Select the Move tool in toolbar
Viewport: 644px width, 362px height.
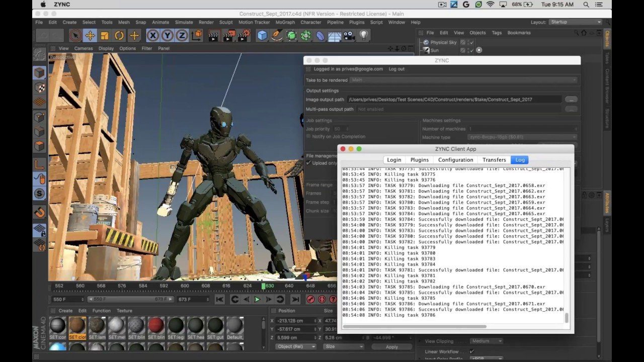90,35
